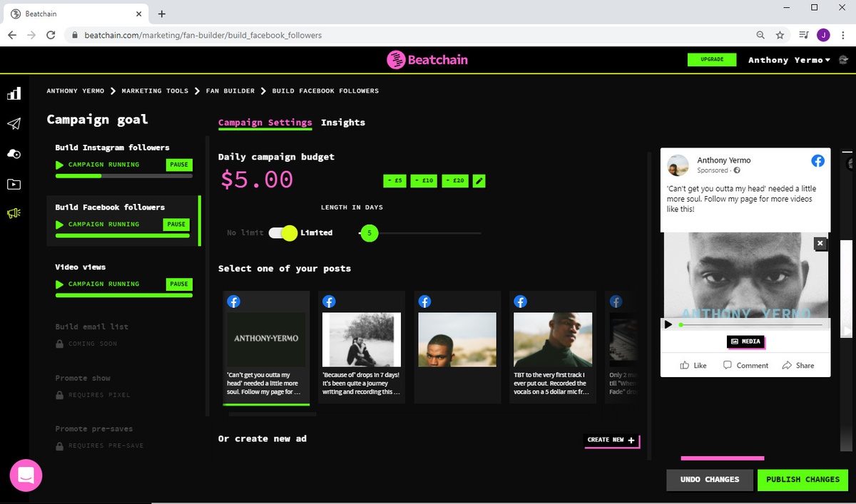Select the 'TBT to the very first track' post
Image resolution: width=856 pixels, height=504 pixels.
tap(553, 347)
